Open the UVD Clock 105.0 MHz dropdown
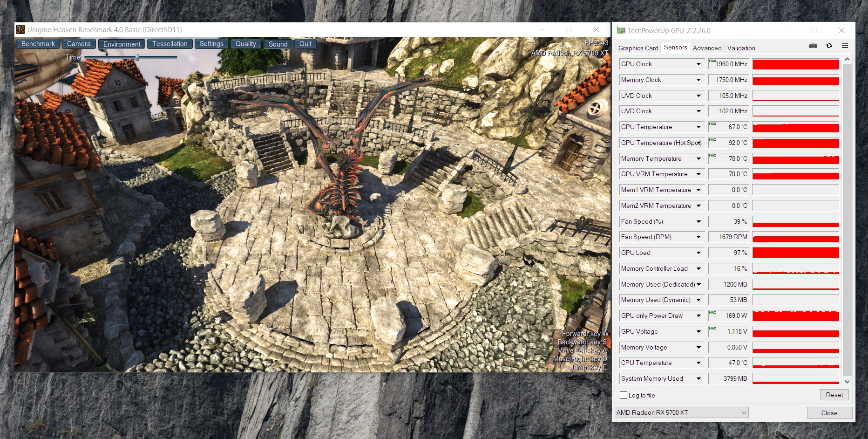 coord(698,96)
